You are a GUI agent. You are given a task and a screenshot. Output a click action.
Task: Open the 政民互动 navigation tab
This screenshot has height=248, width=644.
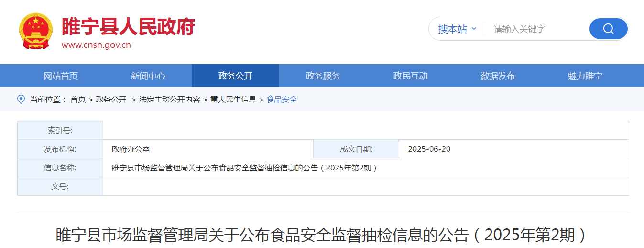coord(410,76)
